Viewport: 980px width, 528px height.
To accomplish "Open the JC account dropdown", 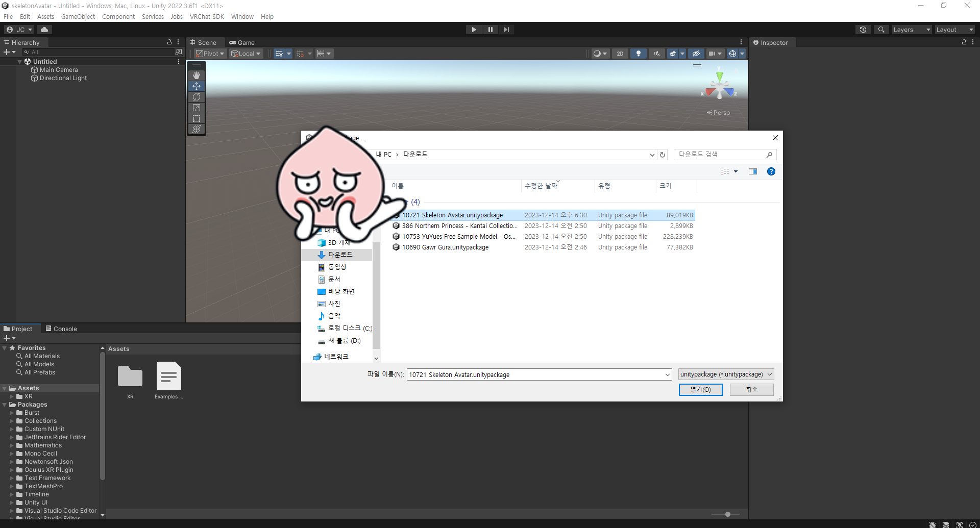I will 19,30.
